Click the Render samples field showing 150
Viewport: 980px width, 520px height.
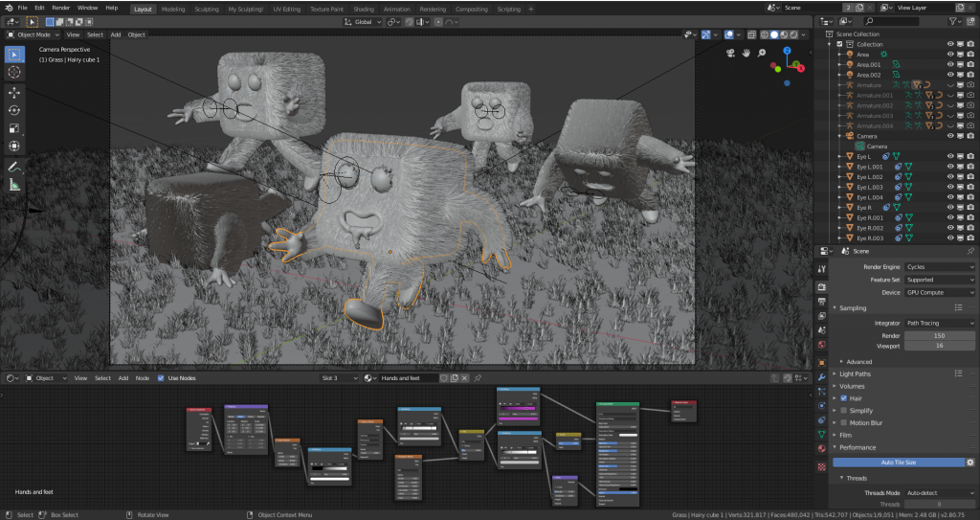coord(940,336)
